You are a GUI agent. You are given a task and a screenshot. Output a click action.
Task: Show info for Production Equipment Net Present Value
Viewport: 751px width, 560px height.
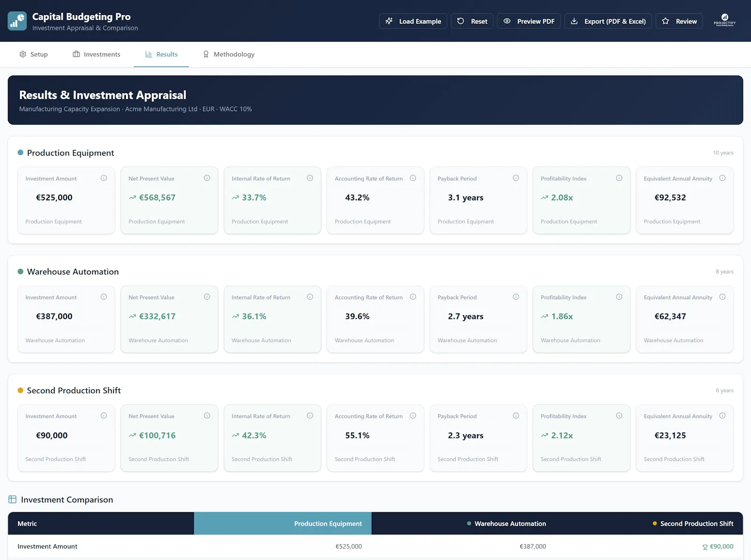207,178
